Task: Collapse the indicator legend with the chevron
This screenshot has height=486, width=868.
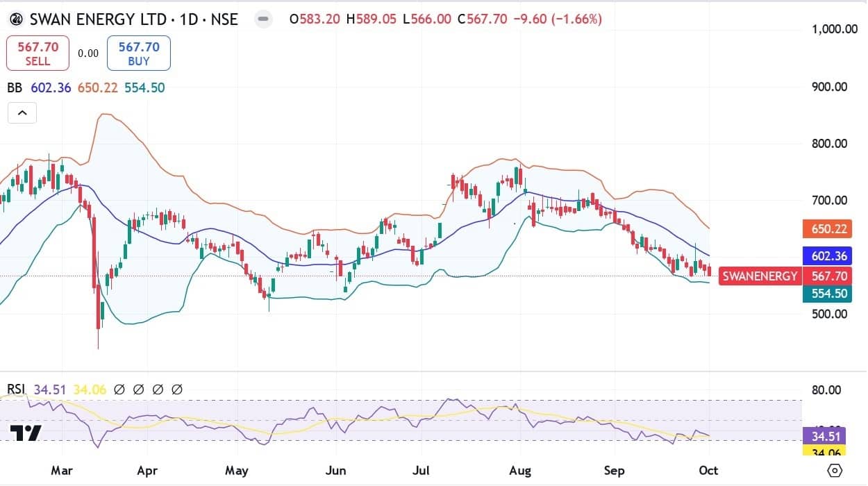Action: [x=22, y=112]
